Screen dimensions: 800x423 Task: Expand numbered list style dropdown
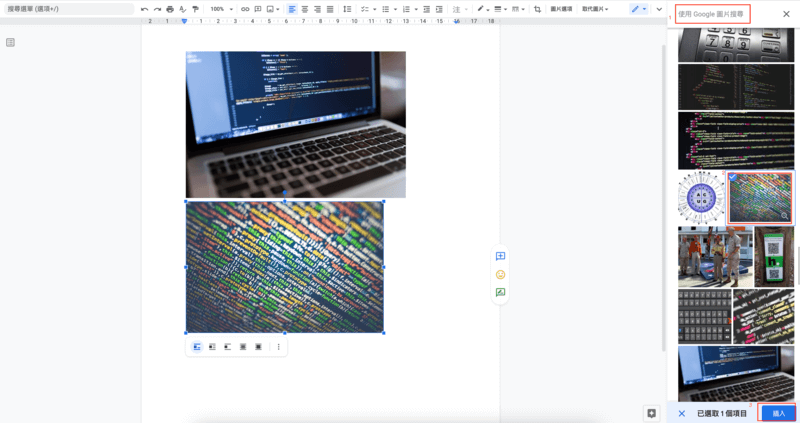click(x=416, y=9)
